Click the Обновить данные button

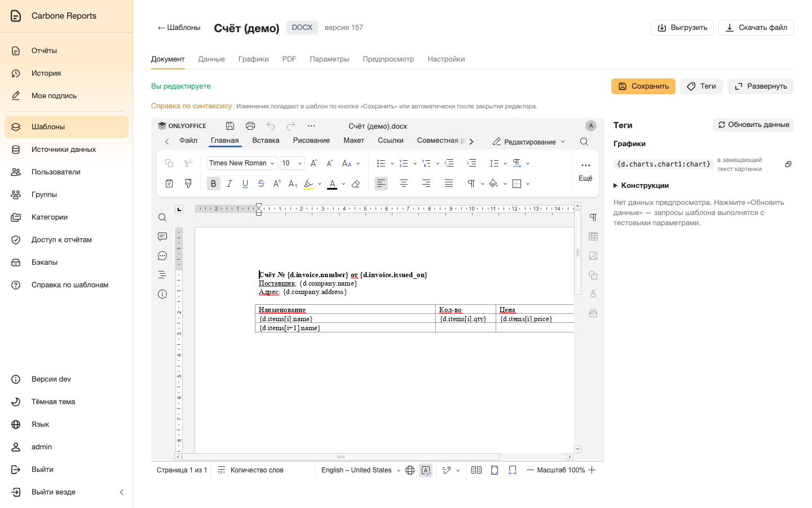click(x=753, y=125)
